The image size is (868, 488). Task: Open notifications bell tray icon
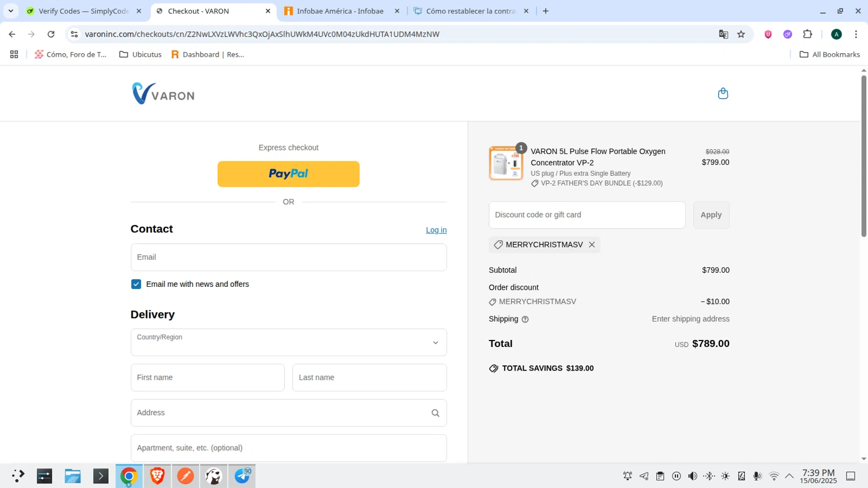[x=627, y=476]
